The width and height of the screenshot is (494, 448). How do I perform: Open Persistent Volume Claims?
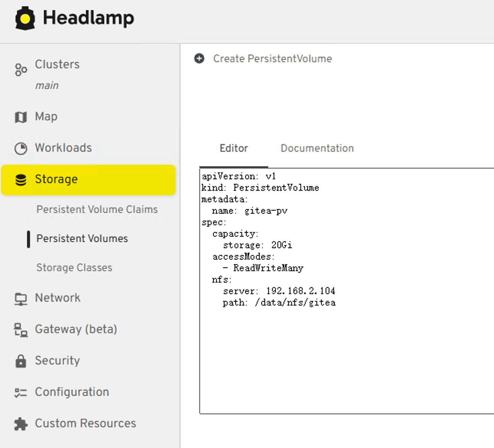pyautogui.click(x=97, y=209)
